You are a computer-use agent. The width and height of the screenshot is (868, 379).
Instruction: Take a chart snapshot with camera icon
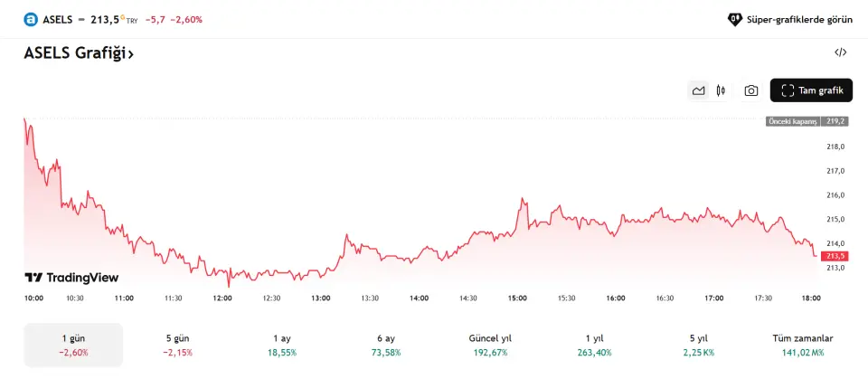pos(751,90)
